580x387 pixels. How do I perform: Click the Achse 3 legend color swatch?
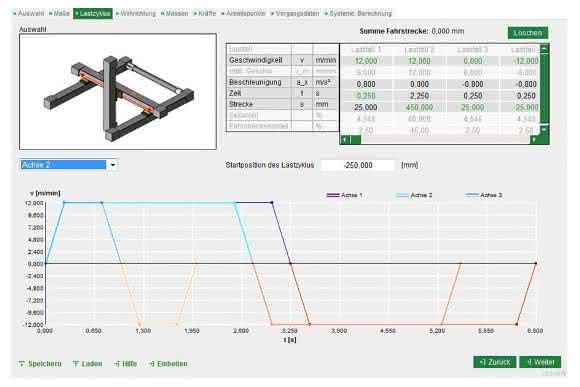[472, 195]
